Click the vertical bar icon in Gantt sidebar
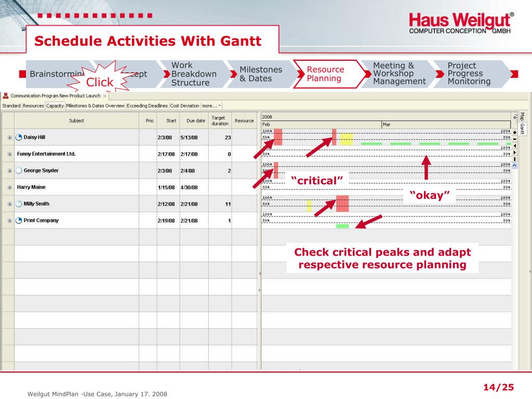This screenshot has width=532, height=399. coord(515,159)
